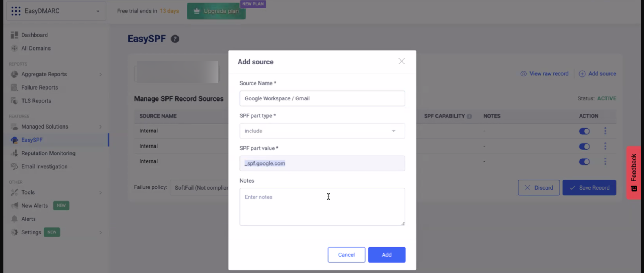This screenshot has height=273, width=644.
Task: Open Reputation Monitoring from the sidebar
Action: click(x=48, y=153)
